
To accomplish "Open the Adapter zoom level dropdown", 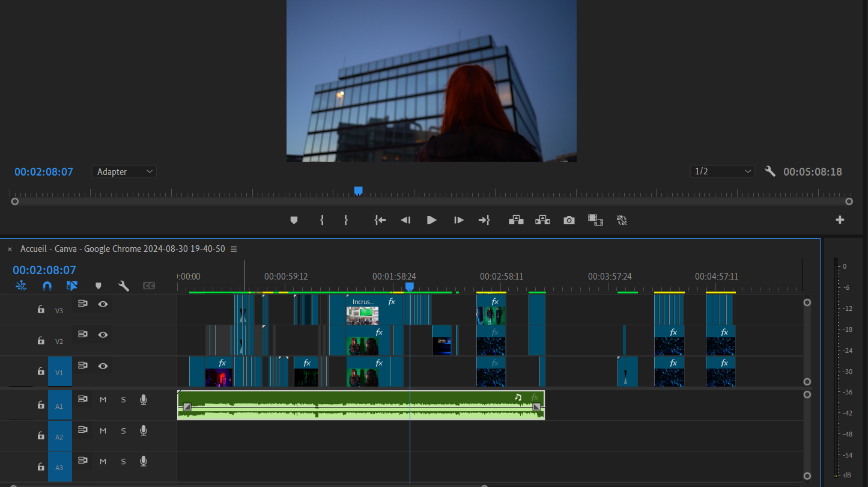I will [x=124, y=172].
